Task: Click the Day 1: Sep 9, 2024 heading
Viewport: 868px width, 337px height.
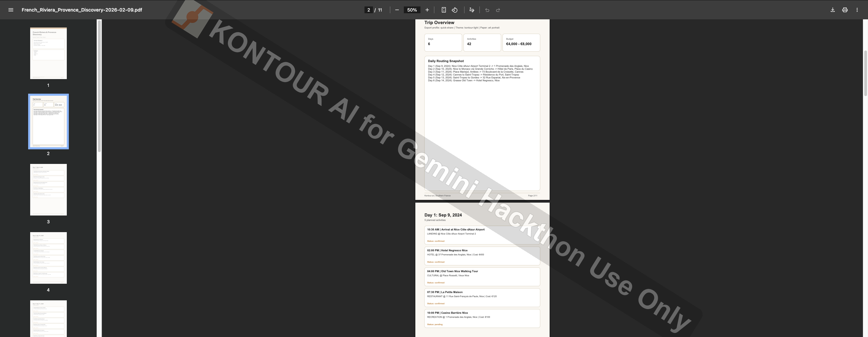Action: [443, 215]
